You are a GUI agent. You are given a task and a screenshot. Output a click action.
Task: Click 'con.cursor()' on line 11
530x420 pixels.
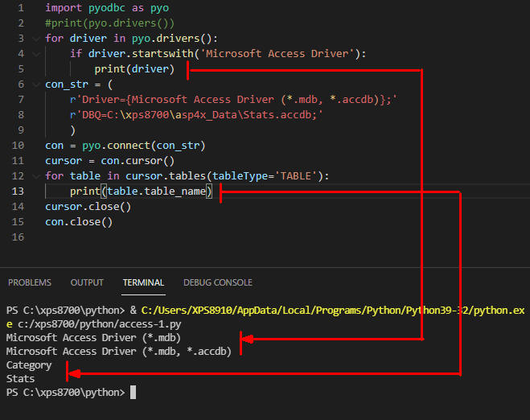tap(138, 161)
